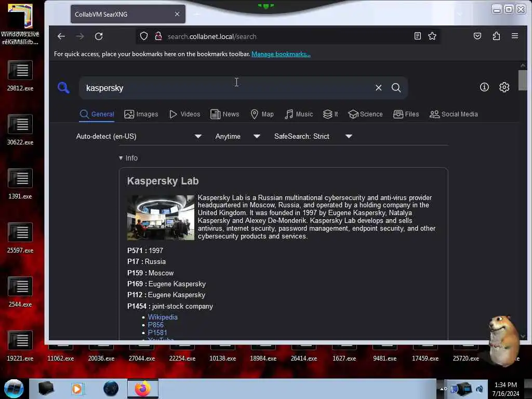Reload the current page
532x399 pixels.
[99, 36]
